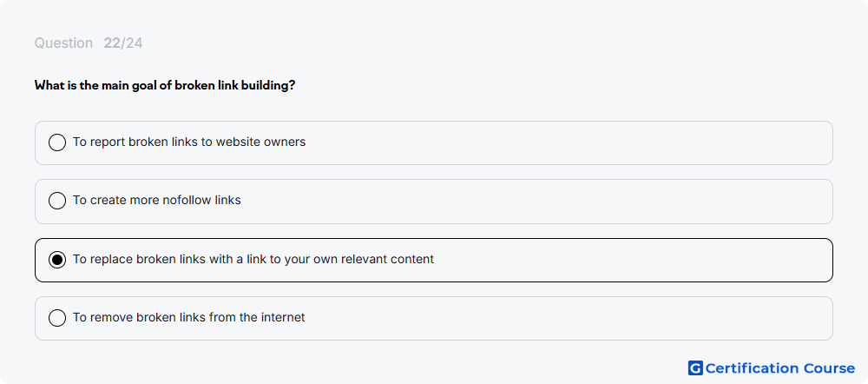Click the current question number 22

[x=112, y=43]
